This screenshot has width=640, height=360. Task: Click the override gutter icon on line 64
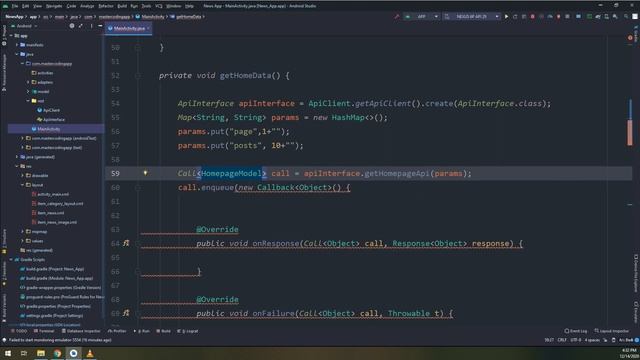(126, 243)
